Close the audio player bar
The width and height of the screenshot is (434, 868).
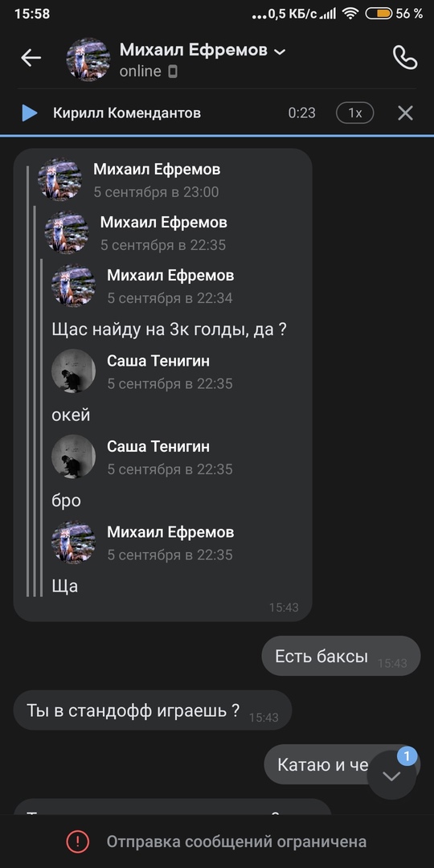[x=405, y=113]
